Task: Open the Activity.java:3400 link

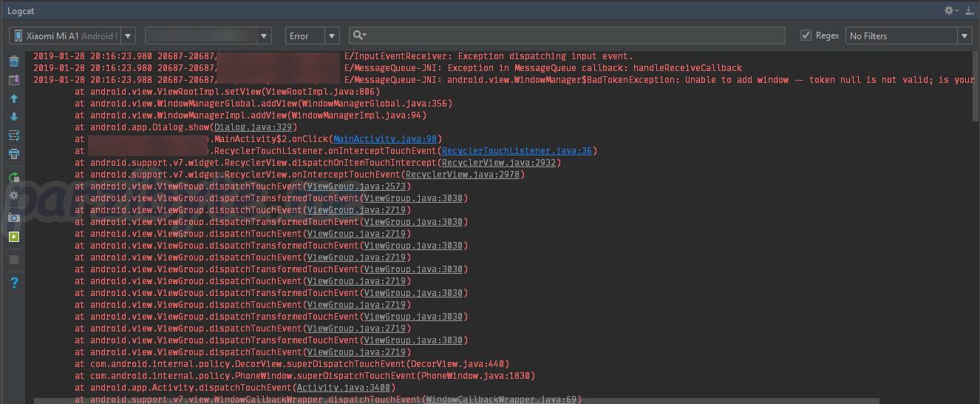Action: click(343, 388)
